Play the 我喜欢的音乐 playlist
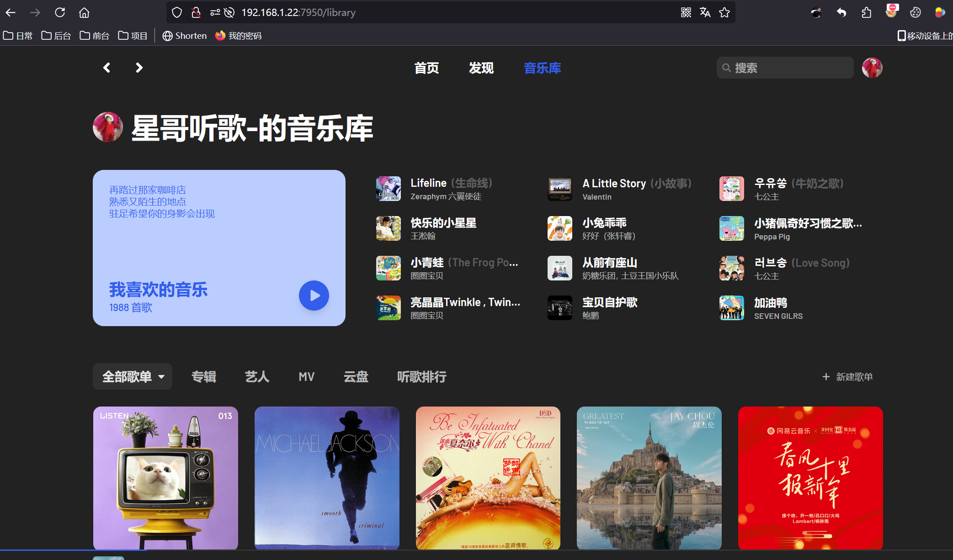 [x=314, y=296]
